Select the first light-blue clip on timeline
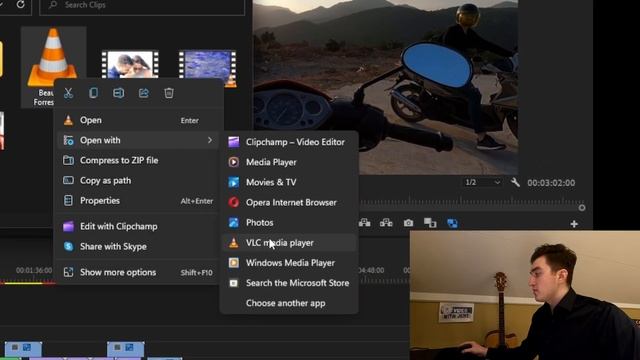640x360 pixels. tap(23, 349)
